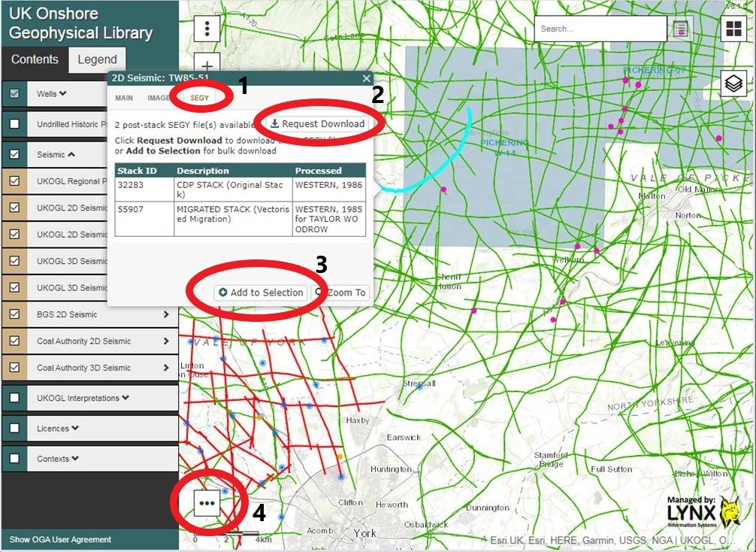The width and height of the screenshot is (756, 552).
Task: Select the Stack ID 55907 cell
Action: [x=144, y=219]
